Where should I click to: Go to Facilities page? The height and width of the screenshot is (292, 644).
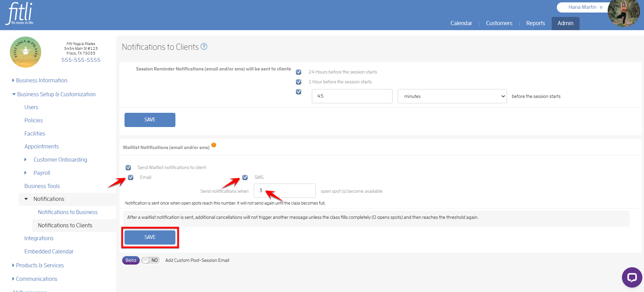point(35,133)
